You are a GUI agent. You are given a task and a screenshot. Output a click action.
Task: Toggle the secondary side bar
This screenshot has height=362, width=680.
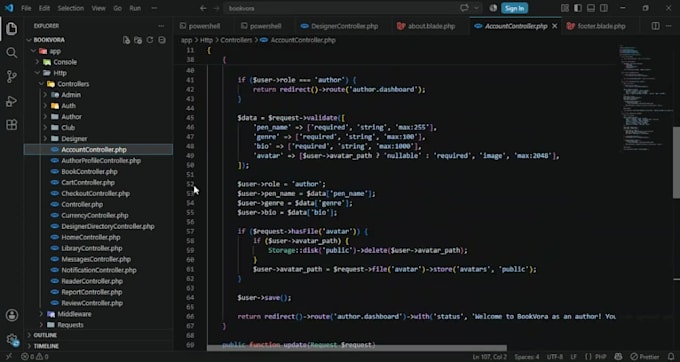click(x=604, y=8)
